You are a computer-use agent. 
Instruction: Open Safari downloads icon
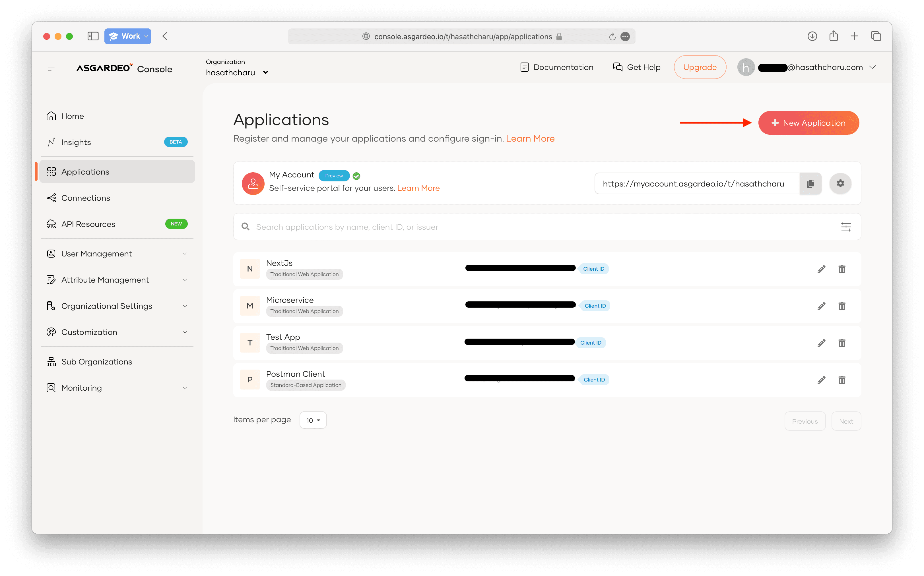pos(812,36)
